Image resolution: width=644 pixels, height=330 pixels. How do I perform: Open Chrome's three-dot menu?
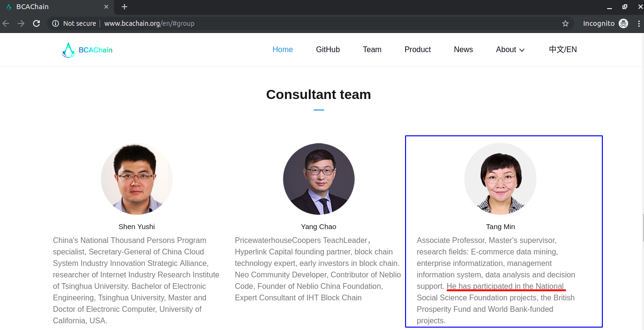click(639, 23)
